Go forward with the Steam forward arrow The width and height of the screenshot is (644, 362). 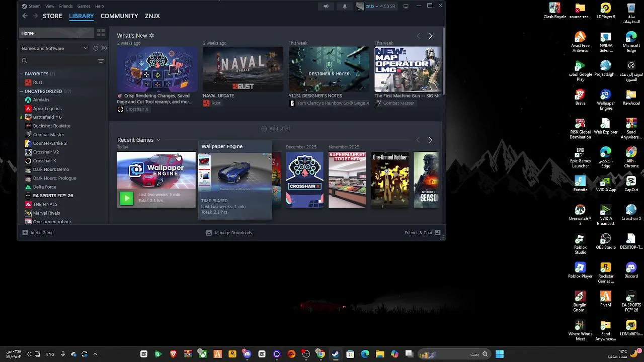pos(35,16)
